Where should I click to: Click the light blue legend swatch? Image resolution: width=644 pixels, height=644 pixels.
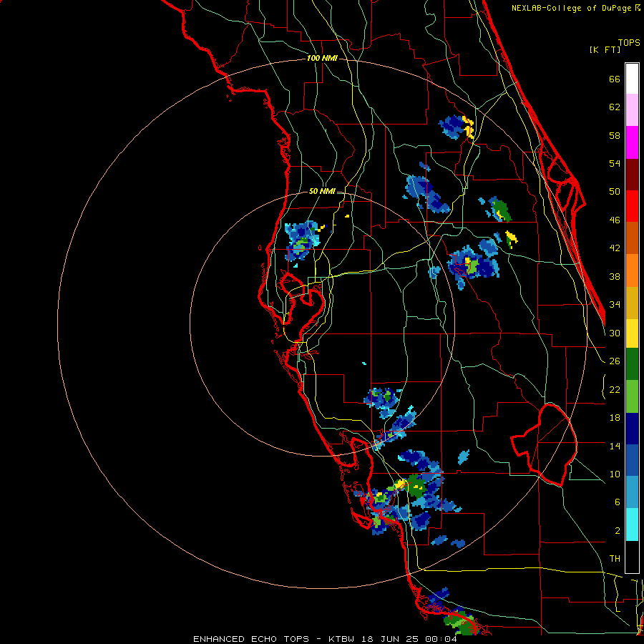[632, 492]
